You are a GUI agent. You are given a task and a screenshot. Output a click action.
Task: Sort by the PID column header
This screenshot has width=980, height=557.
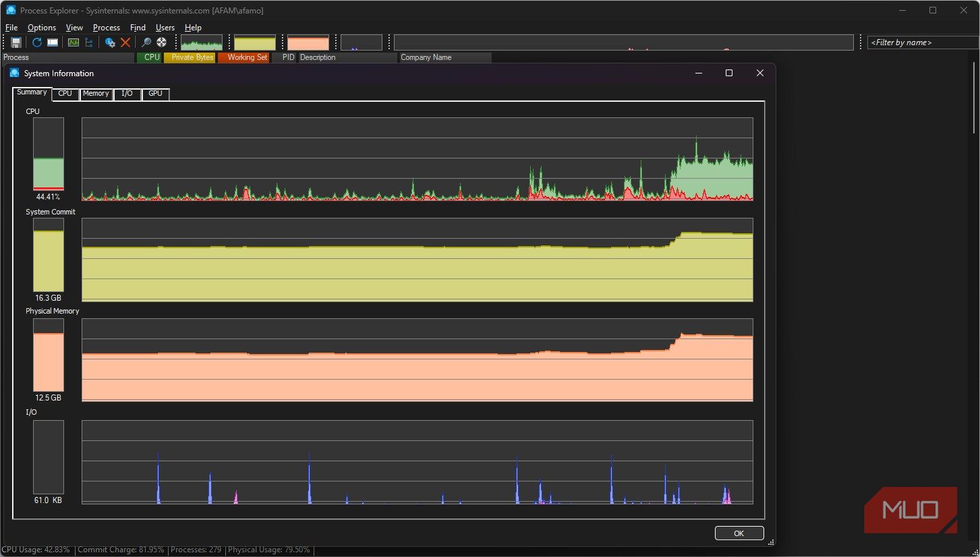(x=285, y=58)
